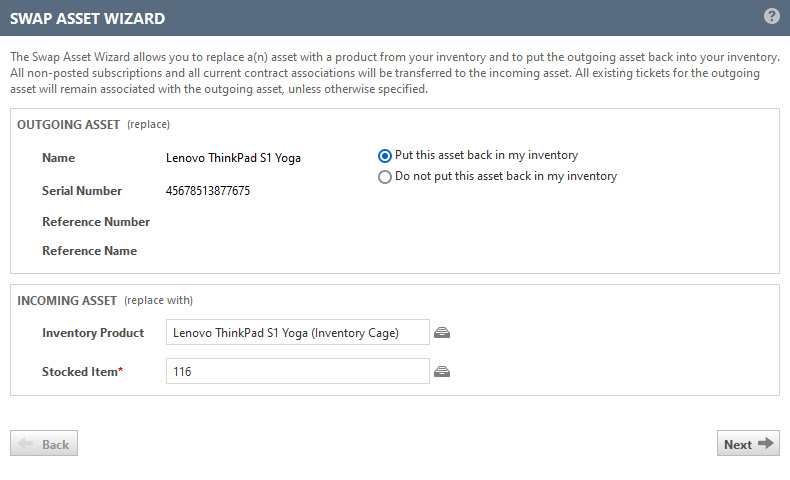Click the outgoing asset name Lenovo ThinkPad S1 Yoga

click(233, 158)
